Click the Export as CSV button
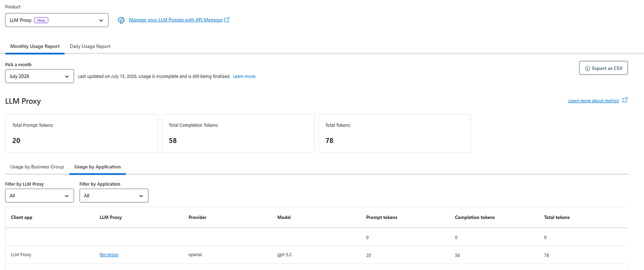644x270 pixels. click(x=603, y=68)
